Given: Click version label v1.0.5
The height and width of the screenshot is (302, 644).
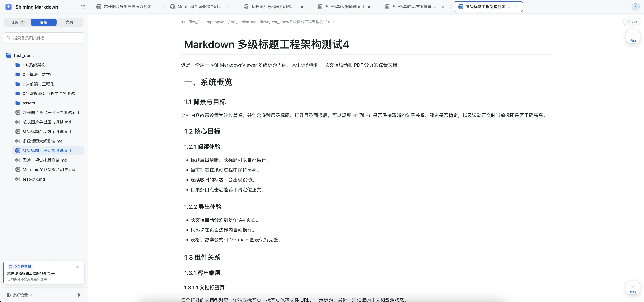Looking at the screenshot, I should [34, 295].
